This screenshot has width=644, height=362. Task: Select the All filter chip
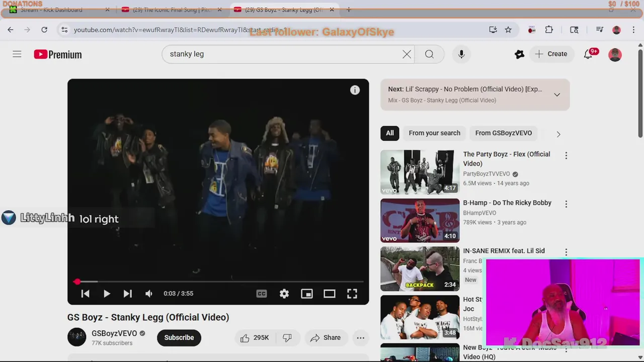click(x=390, y=133)
